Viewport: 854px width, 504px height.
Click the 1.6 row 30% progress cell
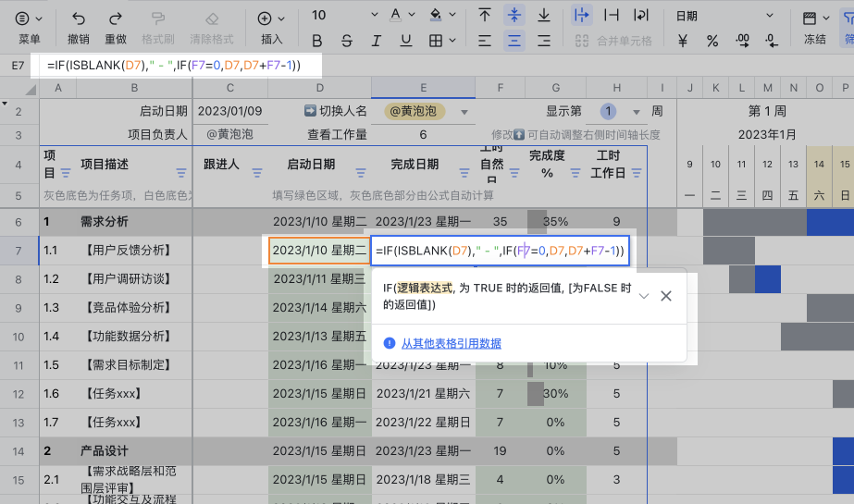tap(555, 394)
